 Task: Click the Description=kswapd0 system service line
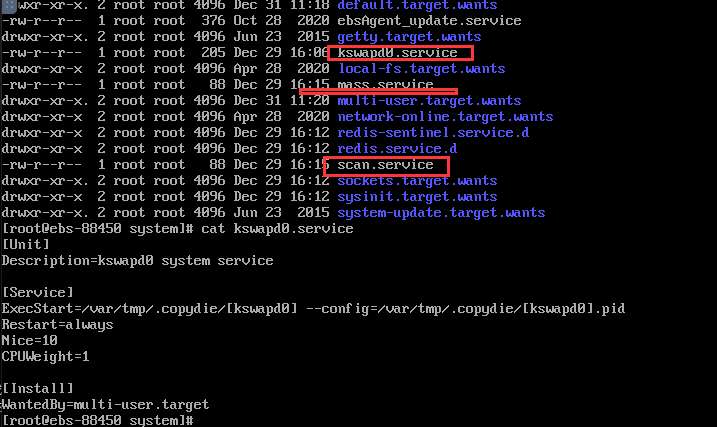click(137, 260)
